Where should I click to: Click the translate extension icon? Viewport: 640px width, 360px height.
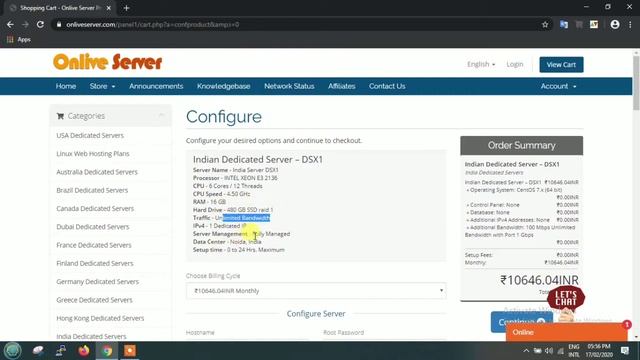pos(564,24)
